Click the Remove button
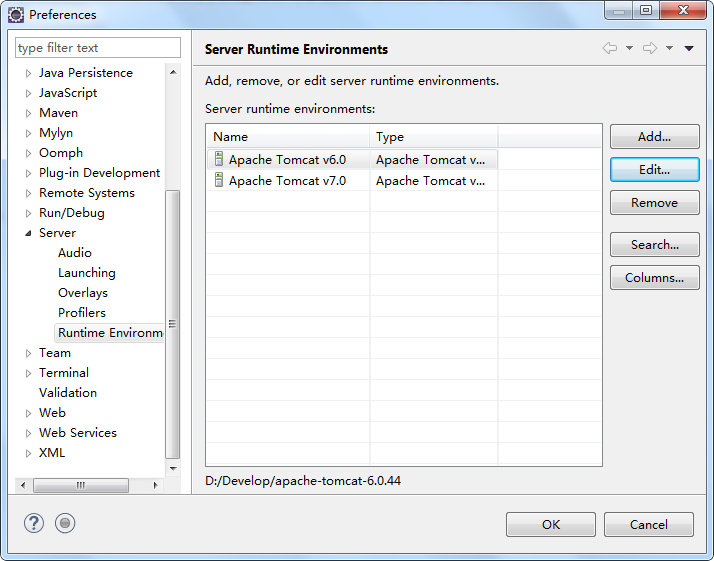The width and height of the screenshot is (714, 561). pos(654,203)
